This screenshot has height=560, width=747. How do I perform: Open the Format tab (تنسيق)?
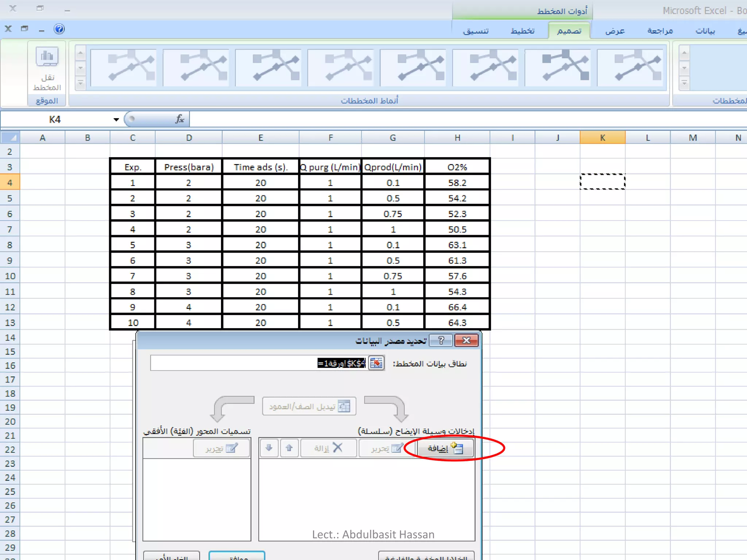476,31
